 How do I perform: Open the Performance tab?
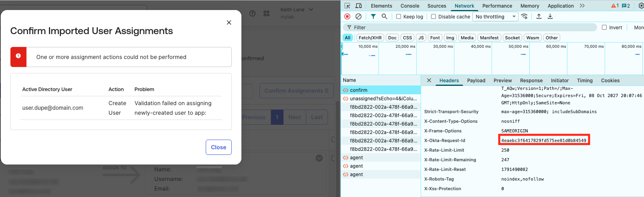pos(497,6)
